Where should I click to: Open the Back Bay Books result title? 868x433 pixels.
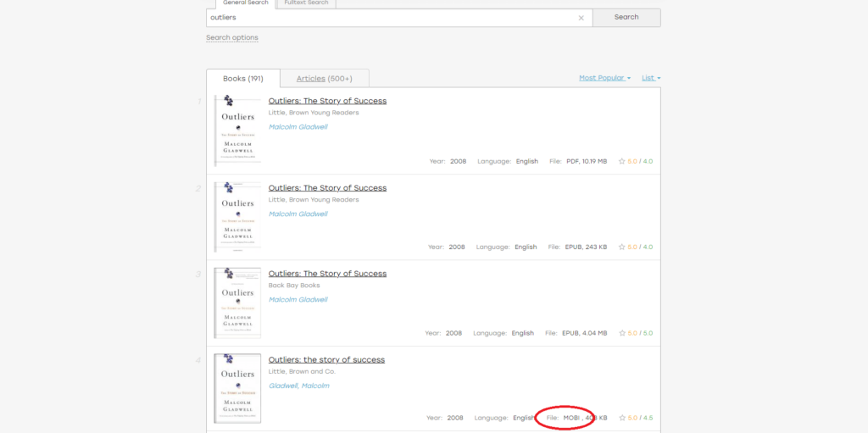[x=327, y=274]
